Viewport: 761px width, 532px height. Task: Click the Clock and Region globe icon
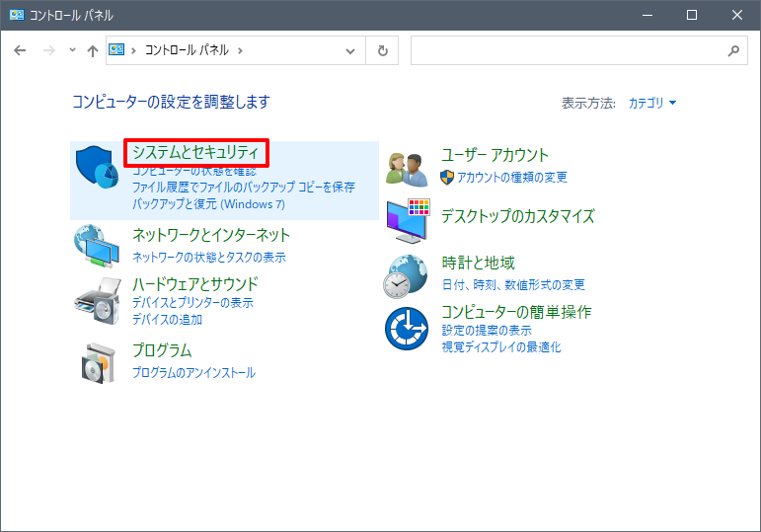[x=406, y=276]
